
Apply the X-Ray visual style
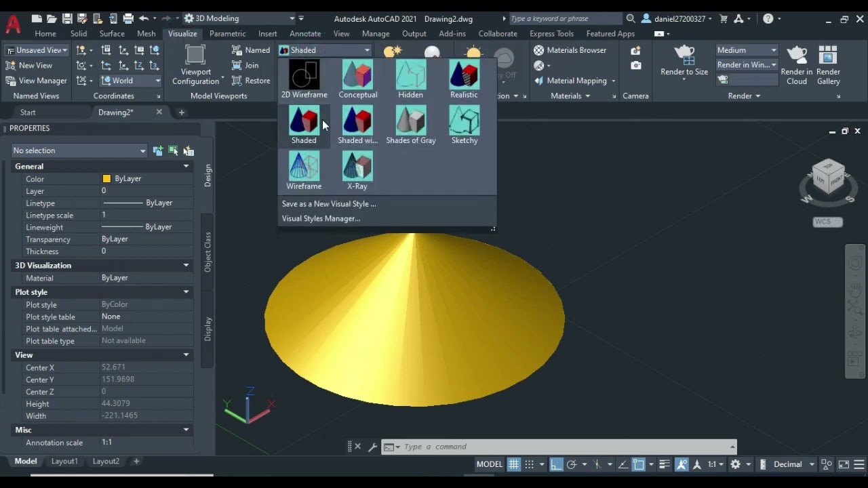point(357,171)
